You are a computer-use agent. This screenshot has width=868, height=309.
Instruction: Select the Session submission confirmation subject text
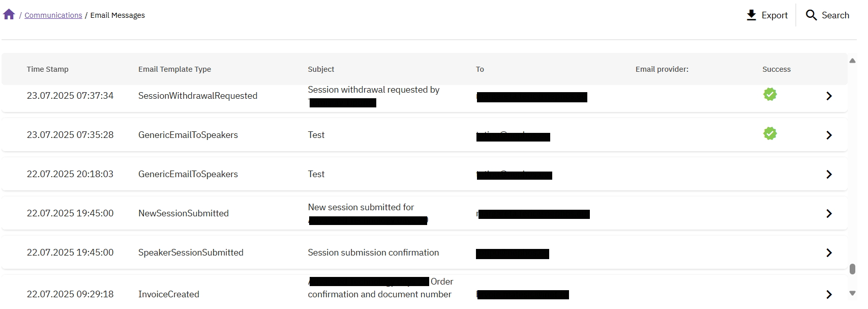tap(373, 252)
